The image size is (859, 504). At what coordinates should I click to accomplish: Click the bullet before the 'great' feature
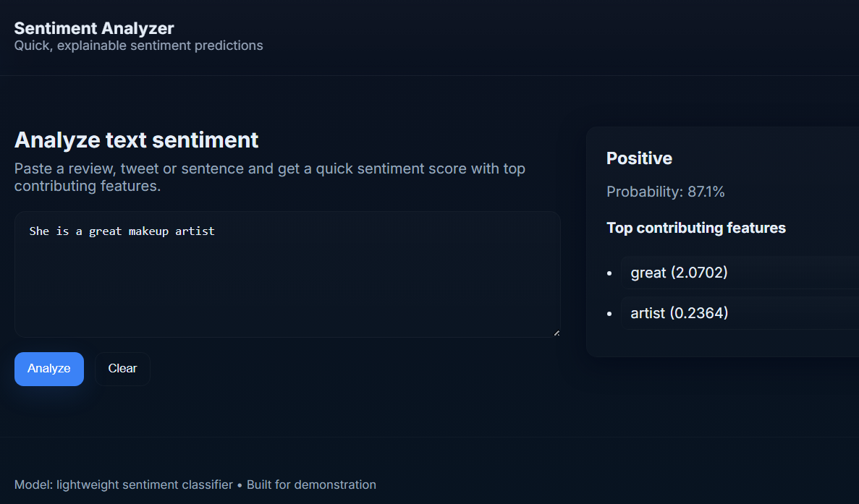(609, 273)
